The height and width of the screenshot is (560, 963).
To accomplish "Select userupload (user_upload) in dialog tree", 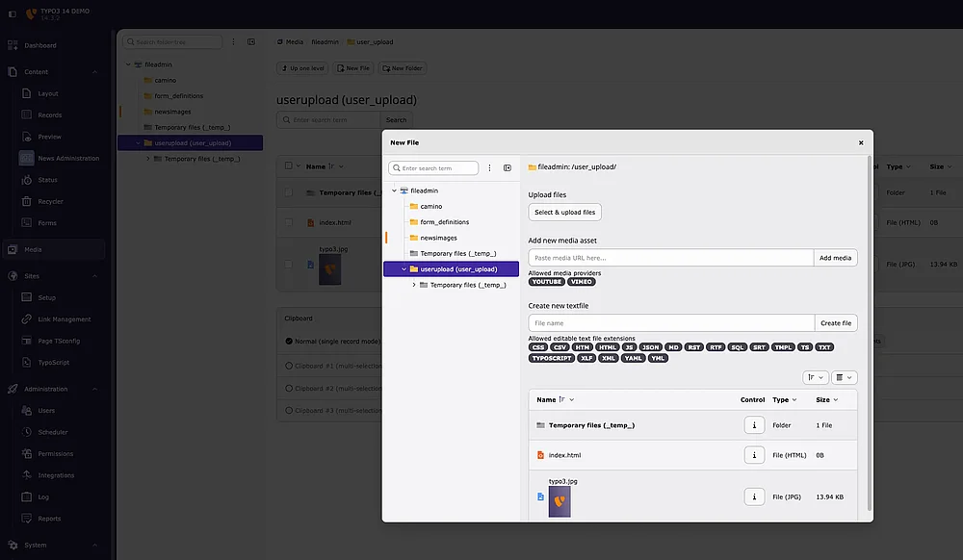I will [x=452, y=269].
